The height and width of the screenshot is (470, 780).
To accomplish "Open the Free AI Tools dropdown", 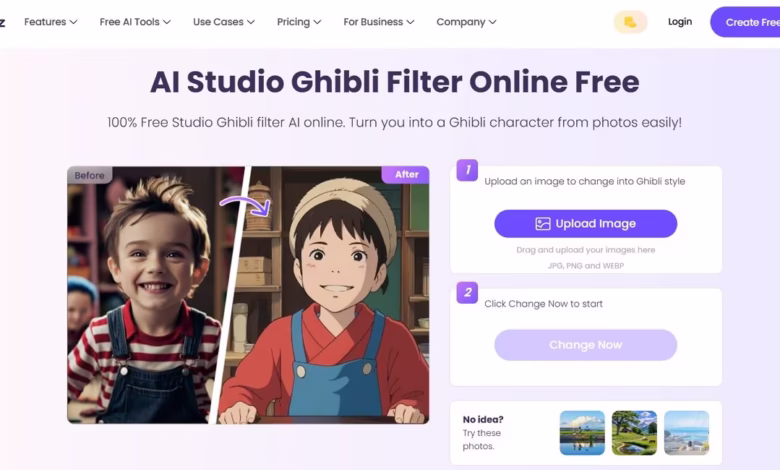I will pyautogui.click(x=135, y=22).
